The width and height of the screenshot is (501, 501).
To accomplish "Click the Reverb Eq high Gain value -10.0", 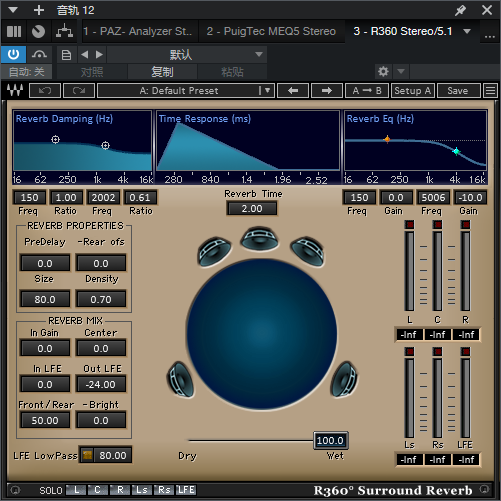I will 470,198.
